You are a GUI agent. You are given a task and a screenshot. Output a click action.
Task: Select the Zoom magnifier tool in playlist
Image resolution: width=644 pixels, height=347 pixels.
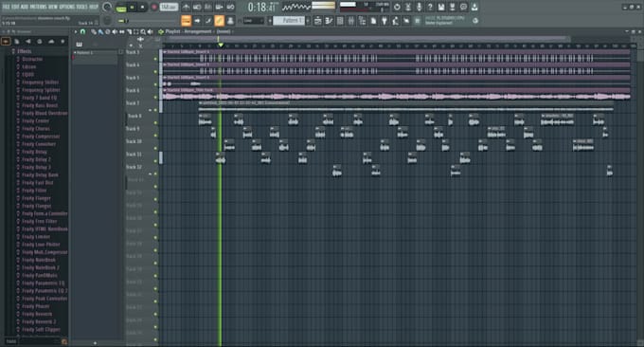143,31
